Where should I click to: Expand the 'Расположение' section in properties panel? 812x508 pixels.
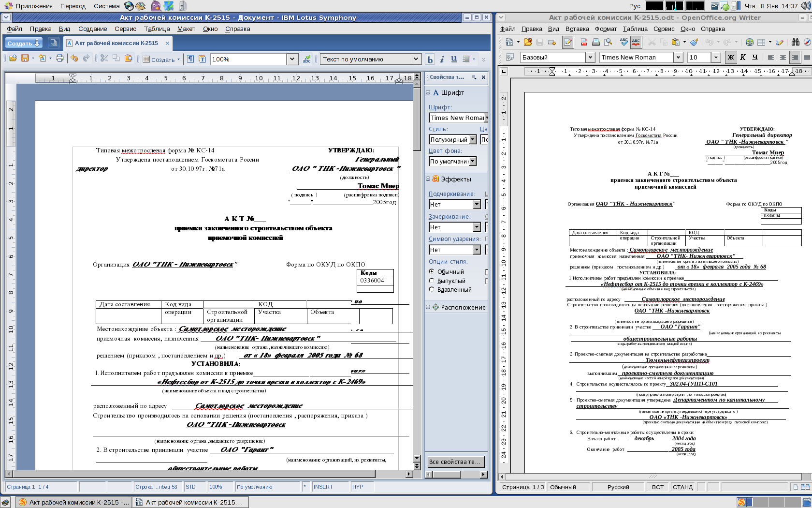pos(428,307)
